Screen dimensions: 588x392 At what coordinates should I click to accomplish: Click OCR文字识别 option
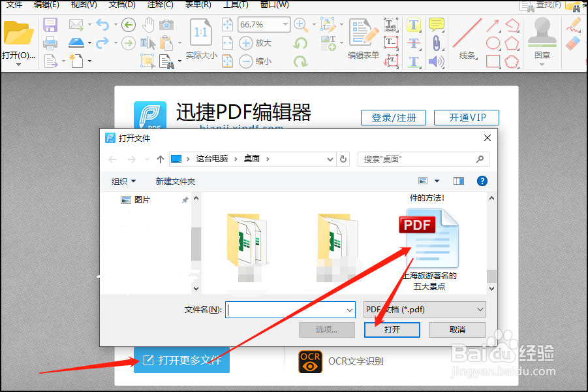pyautogui.click(x=341, y=361)
